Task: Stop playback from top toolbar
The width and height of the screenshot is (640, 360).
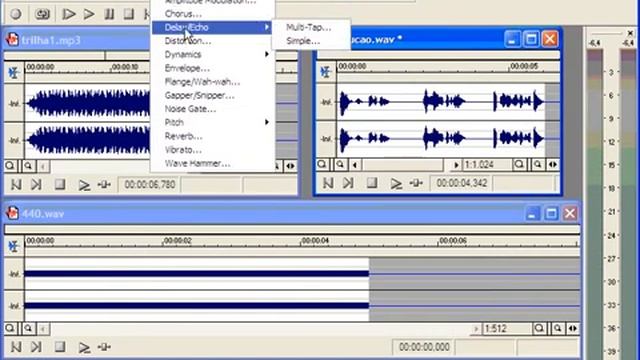Action: 129,14
